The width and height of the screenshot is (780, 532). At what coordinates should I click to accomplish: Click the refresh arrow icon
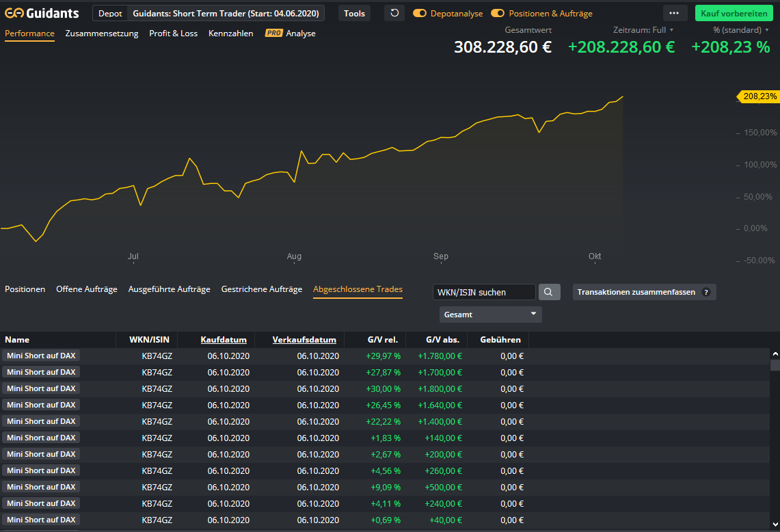coord(394,14)
